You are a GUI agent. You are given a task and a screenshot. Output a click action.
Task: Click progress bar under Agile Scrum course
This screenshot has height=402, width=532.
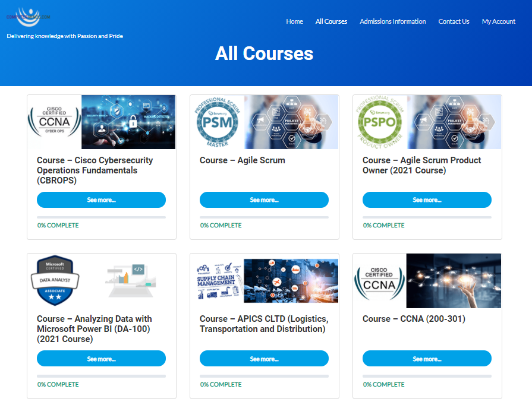(264, 217)
